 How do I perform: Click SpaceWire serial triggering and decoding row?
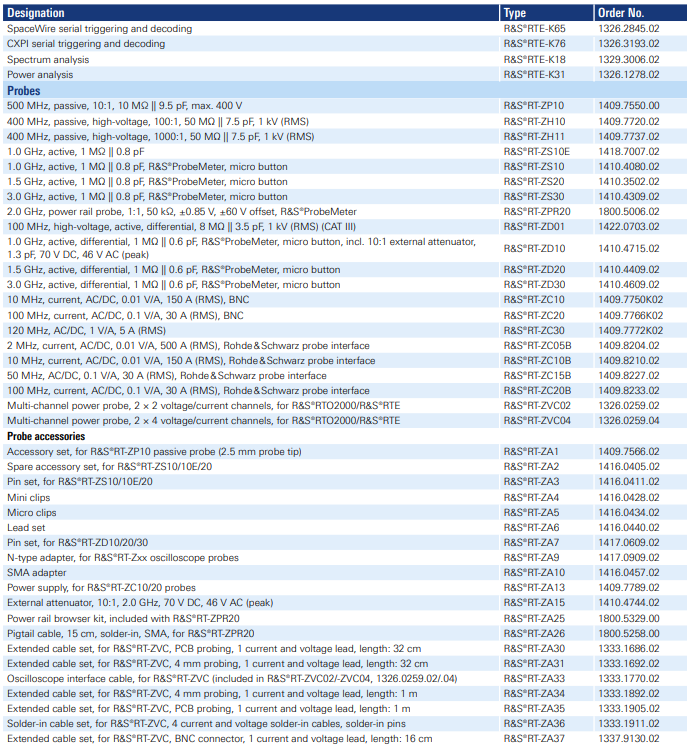(x=344, y=29)
